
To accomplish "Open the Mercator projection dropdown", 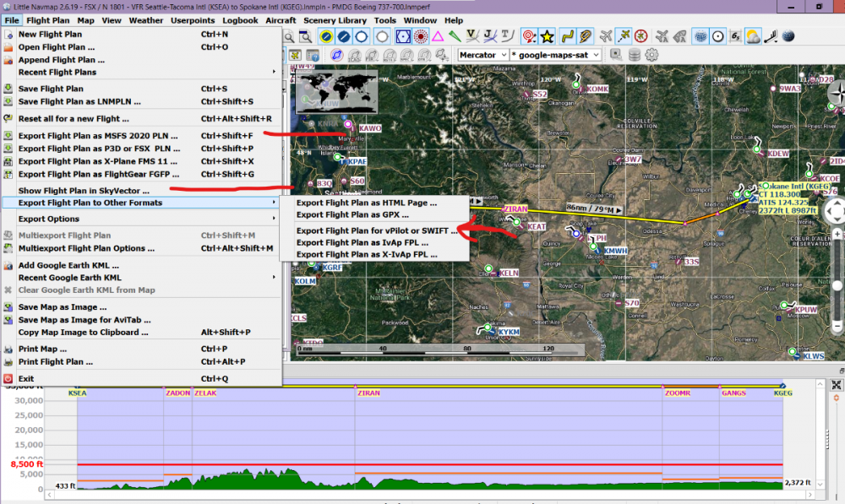I will (482, 55).
